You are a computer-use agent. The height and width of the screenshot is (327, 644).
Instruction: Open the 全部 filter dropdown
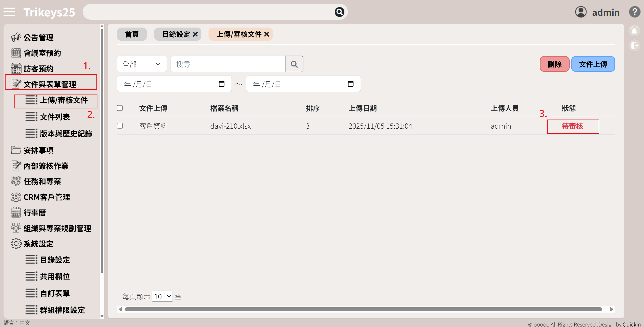point(142,64)
